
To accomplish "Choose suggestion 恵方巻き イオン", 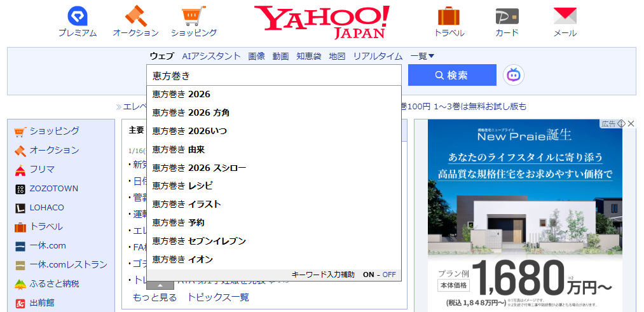I will [x=274, y=259].
